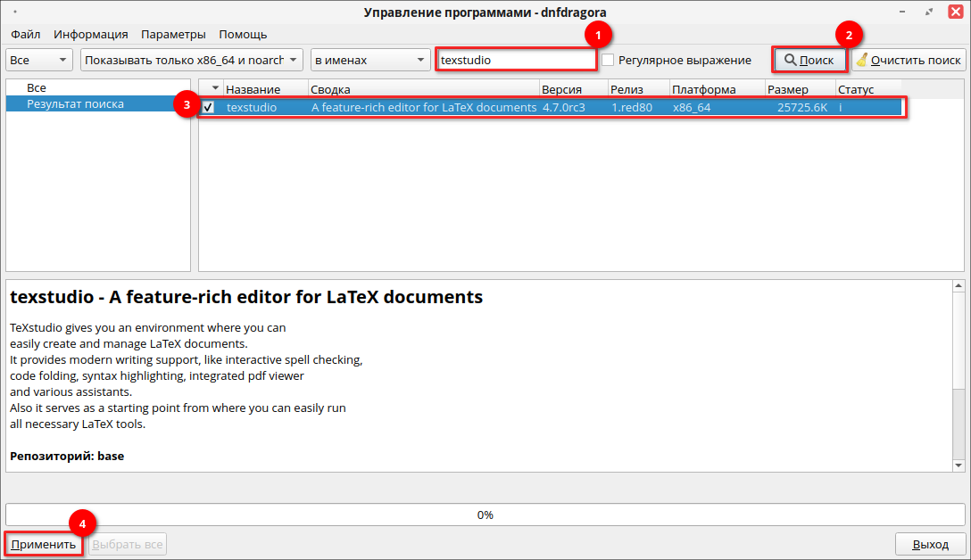Click the Поиск button

click(x=809, y=60)
